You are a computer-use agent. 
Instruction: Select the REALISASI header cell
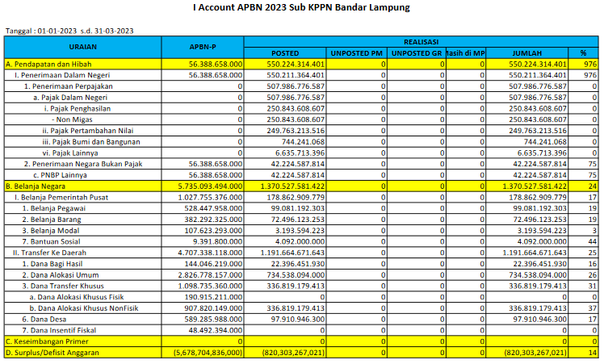coord(421,42)
